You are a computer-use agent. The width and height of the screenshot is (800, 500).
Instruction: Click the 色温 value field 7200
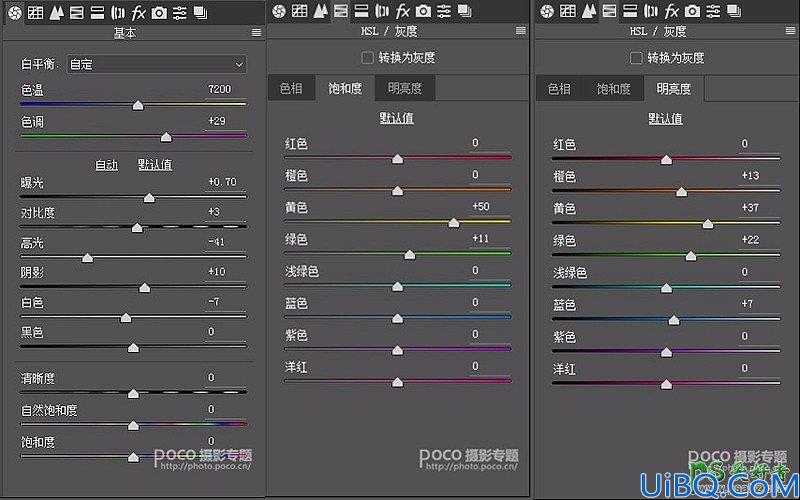tap(226, 89)
